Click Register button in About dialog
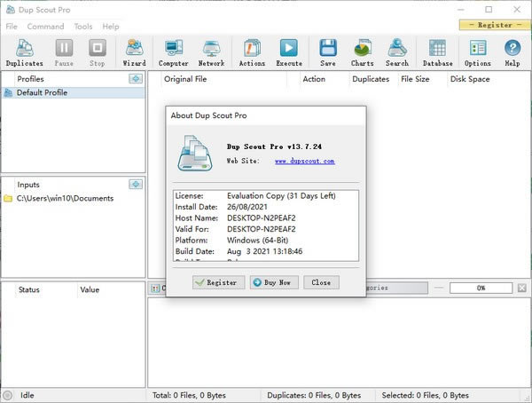 coord(218,282)
